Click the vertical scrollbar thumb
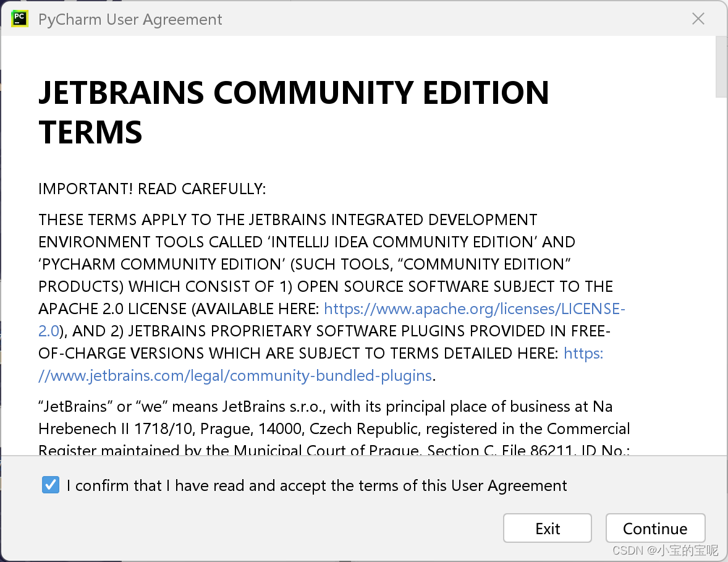 [721, 67]
